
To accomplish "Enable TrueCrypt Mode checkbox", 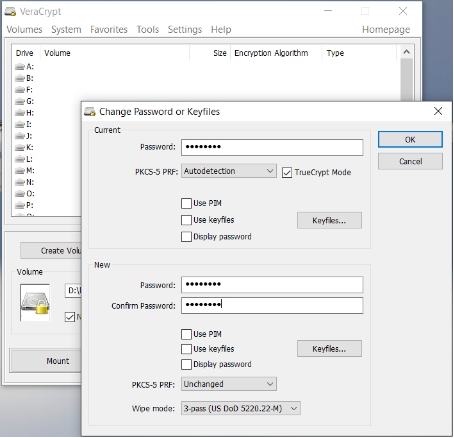I will click(x=287, y=173).
